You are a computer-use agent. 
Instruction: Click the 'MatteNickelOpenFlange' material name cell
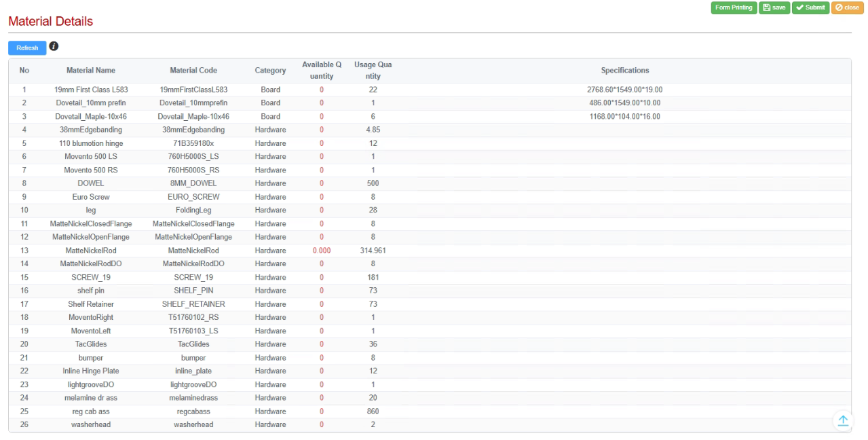coord(91,237)
